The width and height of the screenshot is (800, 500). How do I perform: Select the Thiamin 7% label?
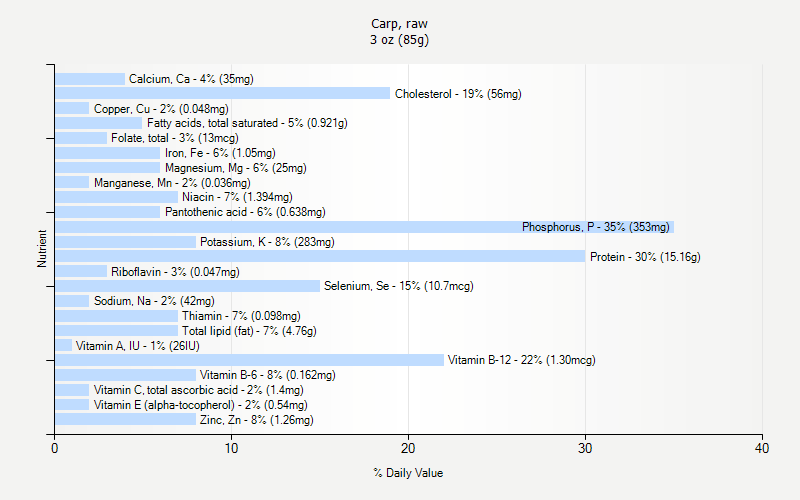[x=241, y=316]
